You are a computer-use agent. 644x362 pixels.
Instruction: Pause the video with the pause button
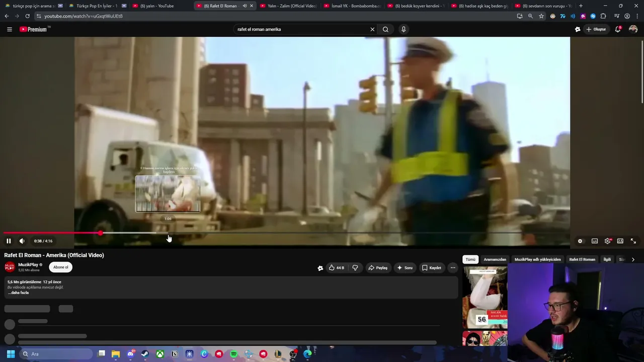pos(9,241)
